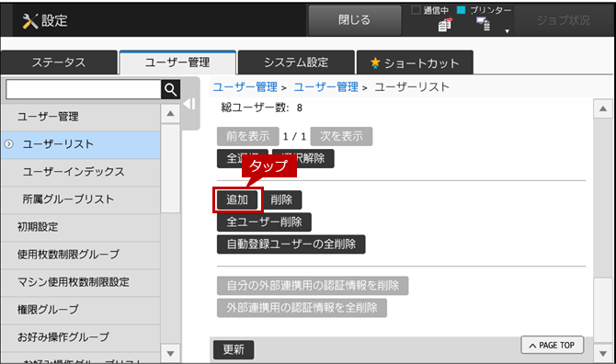Switch to the ユーザー管理 tab
Screen dimensions: 616x364
177,63
